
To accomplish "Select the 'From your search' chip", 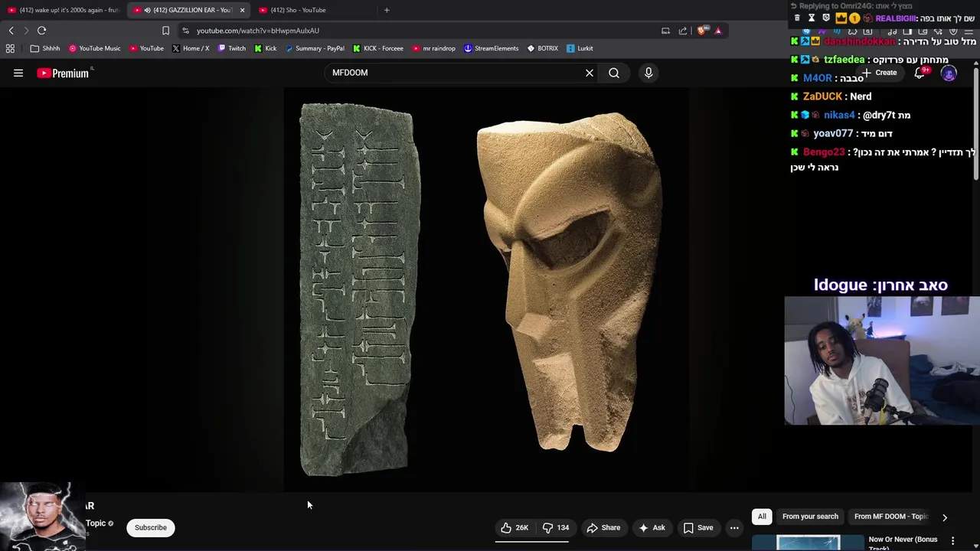I will 810,517.
